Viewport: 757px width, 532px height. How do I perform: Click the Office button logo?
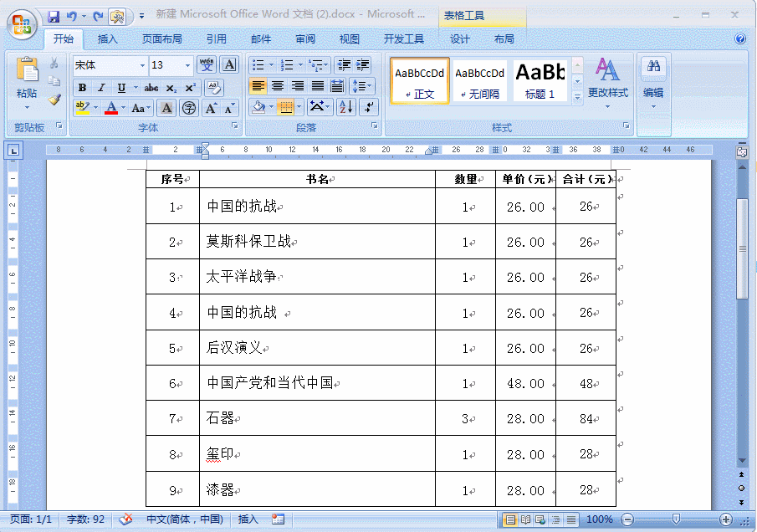(23, 24)
